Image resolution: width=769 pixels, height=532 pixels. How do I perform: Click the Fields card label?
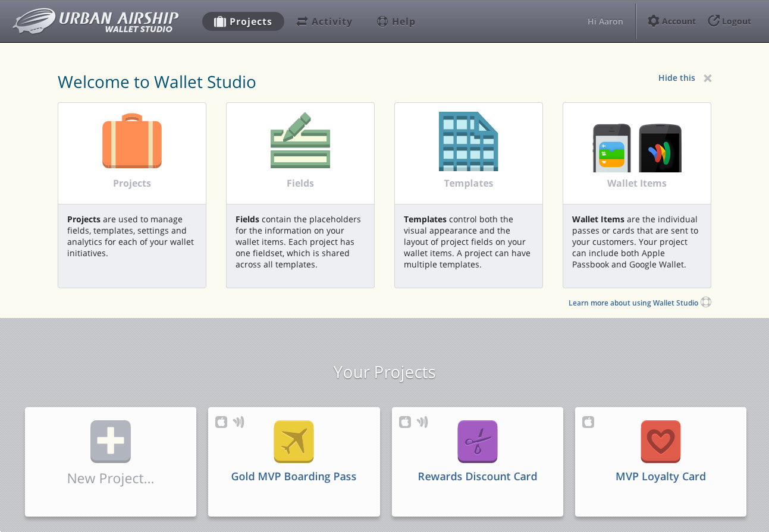tap(300, 183)
